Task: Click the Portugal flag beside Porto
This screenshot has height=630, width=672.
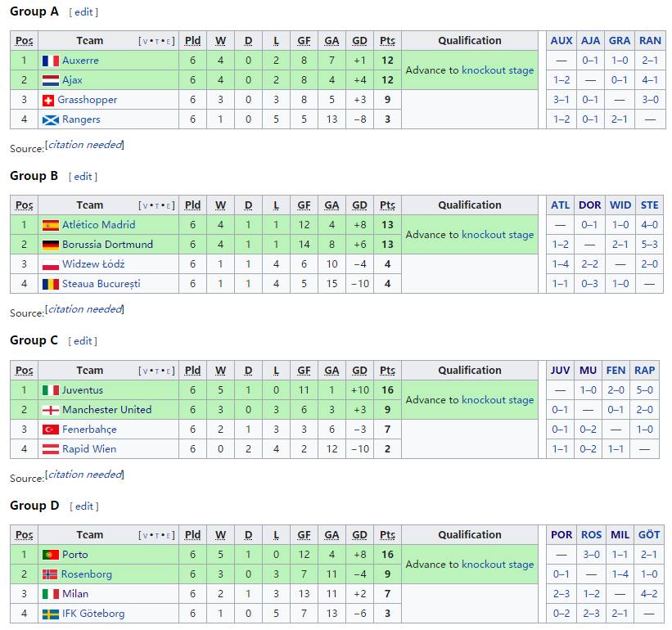Action: (50, 555)
